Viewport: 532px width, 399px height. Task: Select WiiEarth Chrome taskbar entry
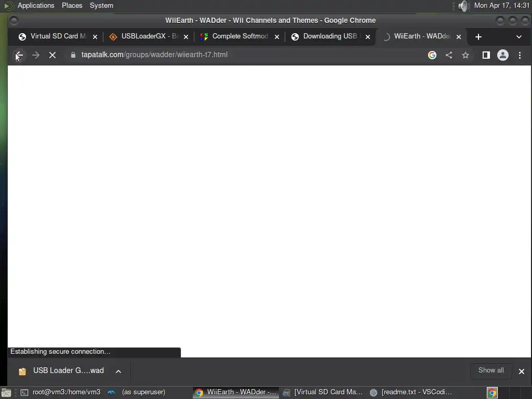236,392
